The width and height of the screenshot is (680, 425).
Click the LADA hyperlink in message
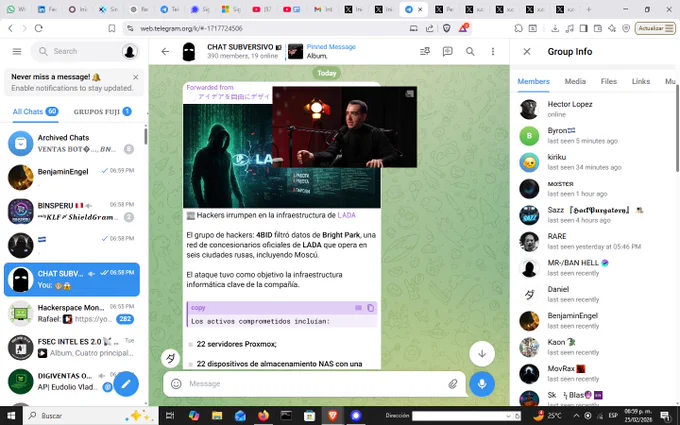click(346, 215)
